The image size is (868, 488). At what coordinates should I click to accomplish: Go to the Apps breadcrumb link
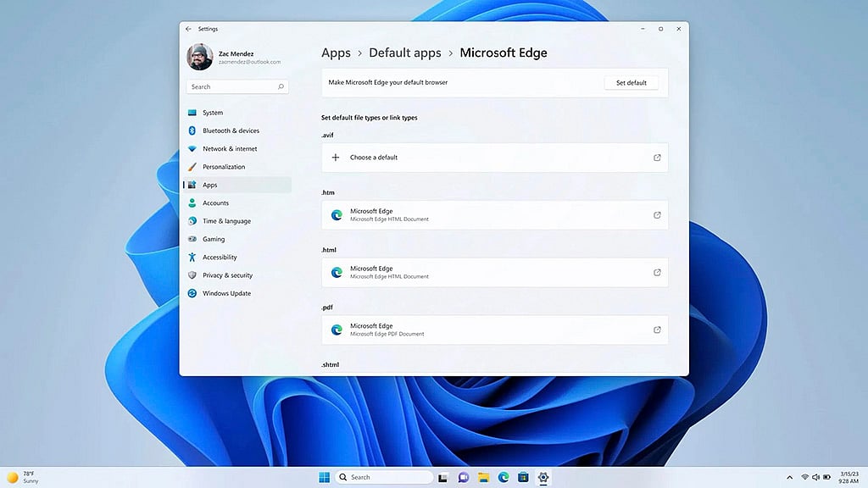[x=336, y=53]
